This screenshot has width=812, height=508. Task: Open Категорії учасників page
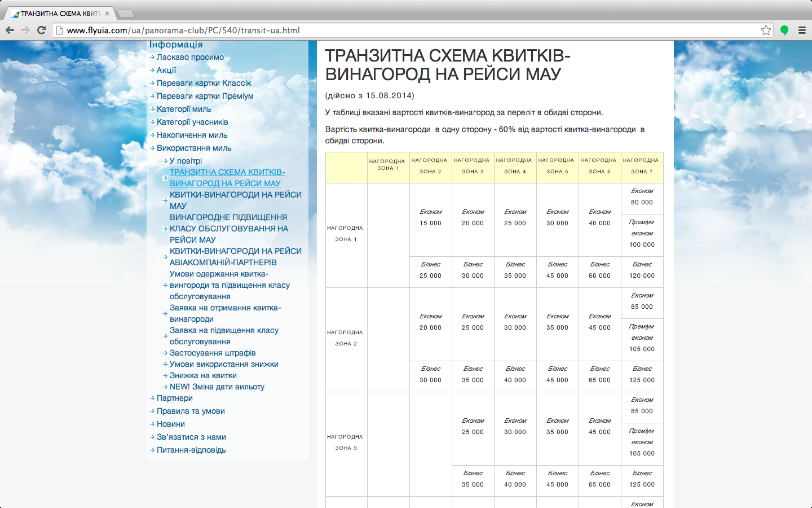point(192,122)
